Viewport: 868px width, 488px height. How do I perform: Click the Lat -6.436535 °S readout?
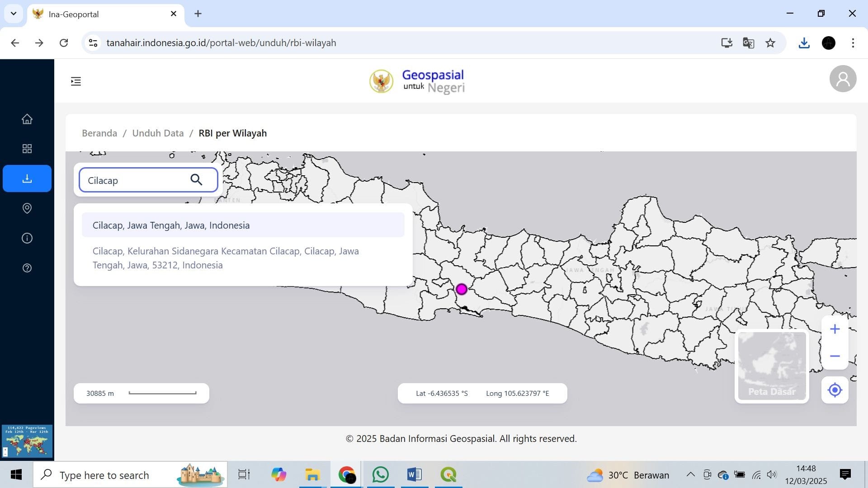(x=442, y=394)
